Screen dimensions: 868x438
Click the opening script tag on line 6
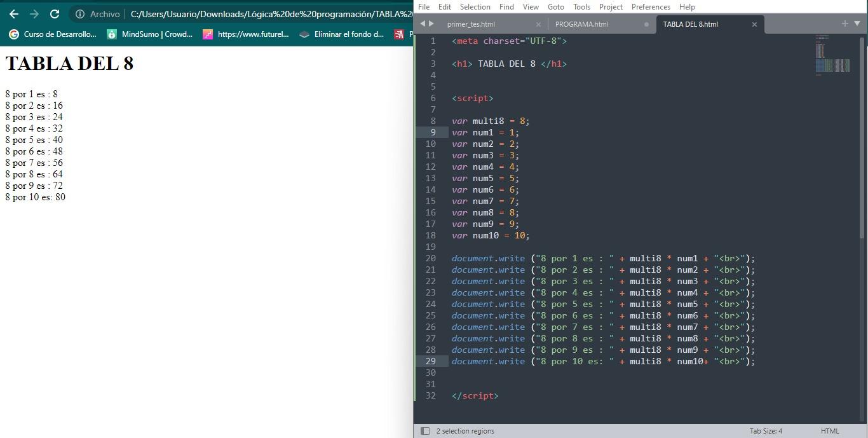[x=472, y=98]
